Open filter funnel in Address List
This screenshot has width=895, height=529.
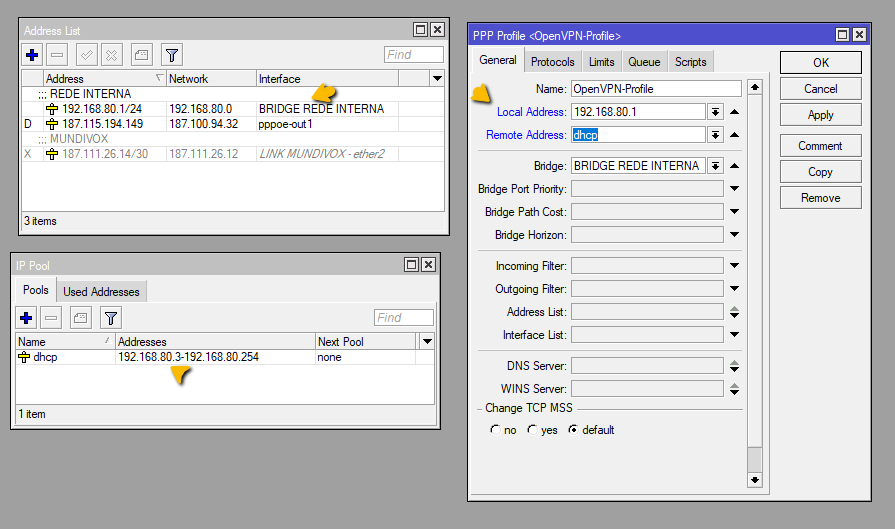172,55
